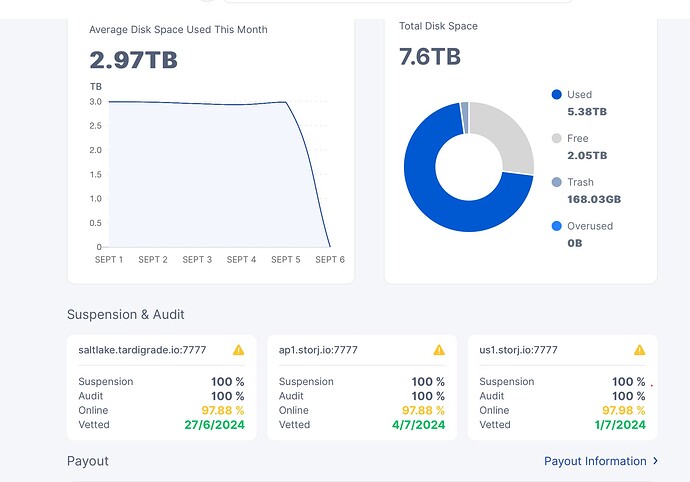The height and width of the screenshot is (482, 690).
Task: Click the 2.97TB average disk space value
Action: 133,60
